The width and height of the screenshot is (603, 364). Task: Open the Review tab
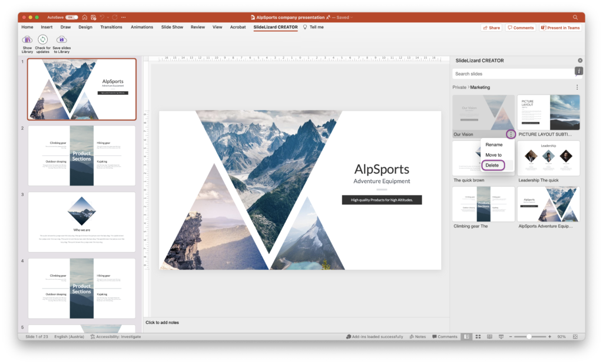point(198,27)
